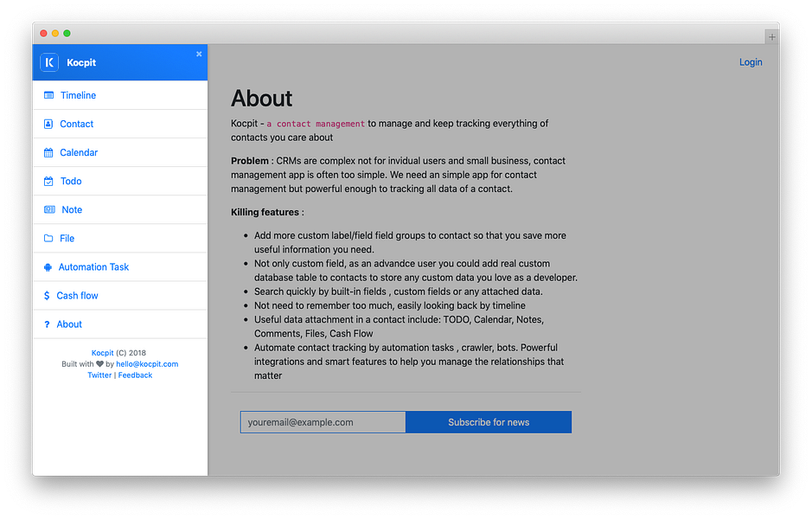
Task: Click the hello@kocpit.com email link
Action: (147, 364)
